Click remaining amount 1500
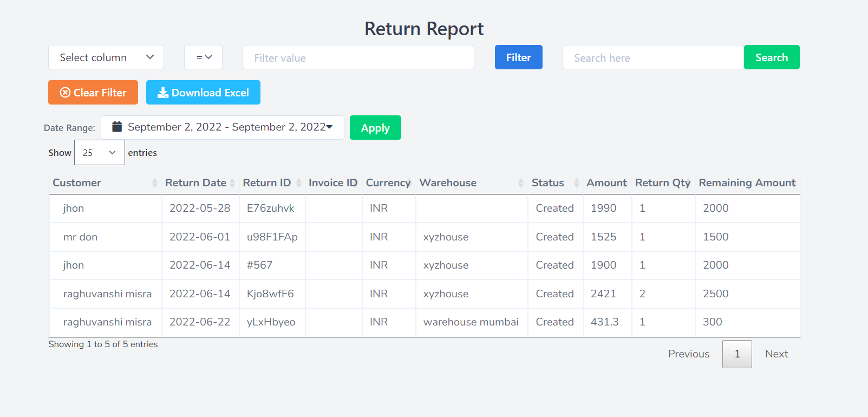868x417 pixels. 716,237
